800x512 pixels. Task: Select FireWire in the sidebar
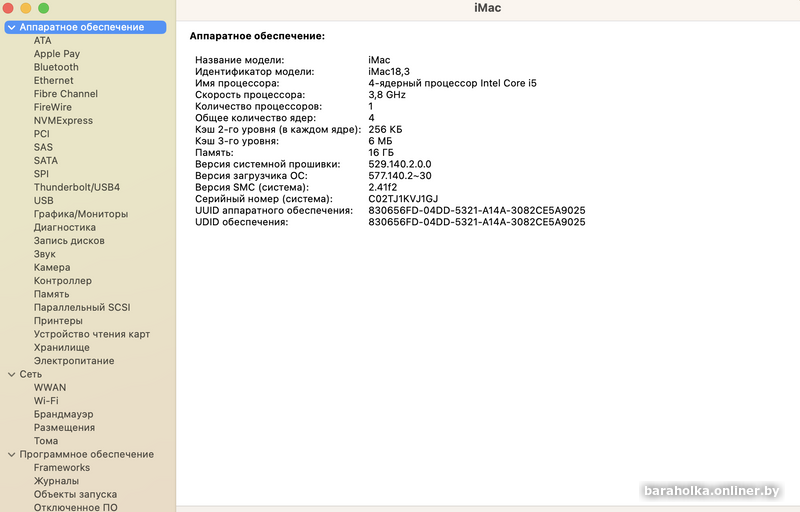pos(53,107)
